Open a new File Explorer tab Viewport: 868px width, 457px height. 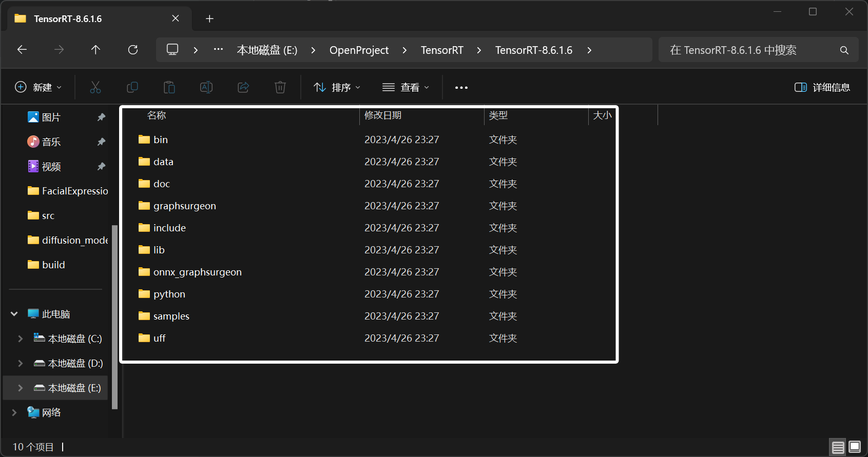pos(209,19)
